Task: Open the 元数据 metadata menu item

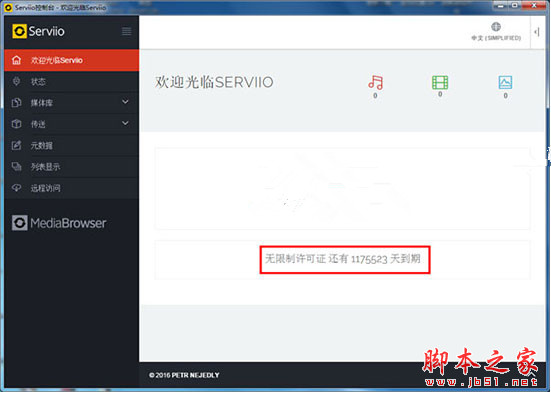Action: coord(72,145)
